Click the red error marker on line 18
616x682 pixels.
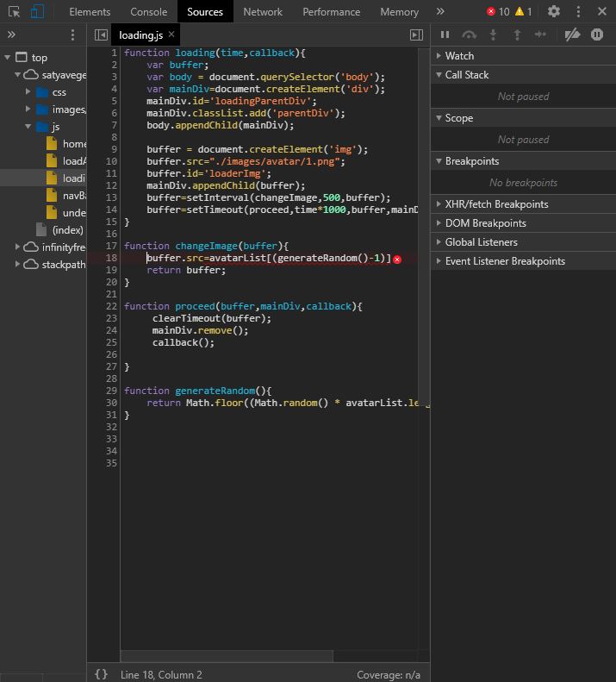click(x=397, y=260)
